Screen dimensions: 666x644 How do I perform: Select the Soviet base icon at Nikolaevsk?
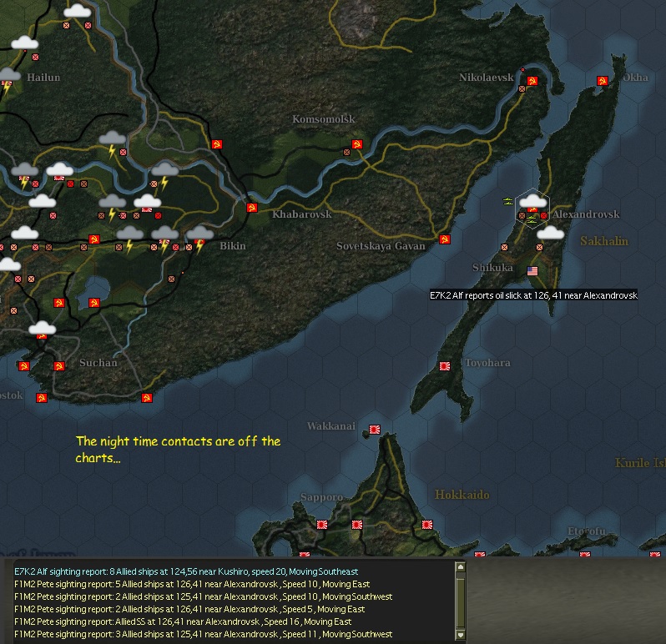pyautogui.click(x=532, y=81)
